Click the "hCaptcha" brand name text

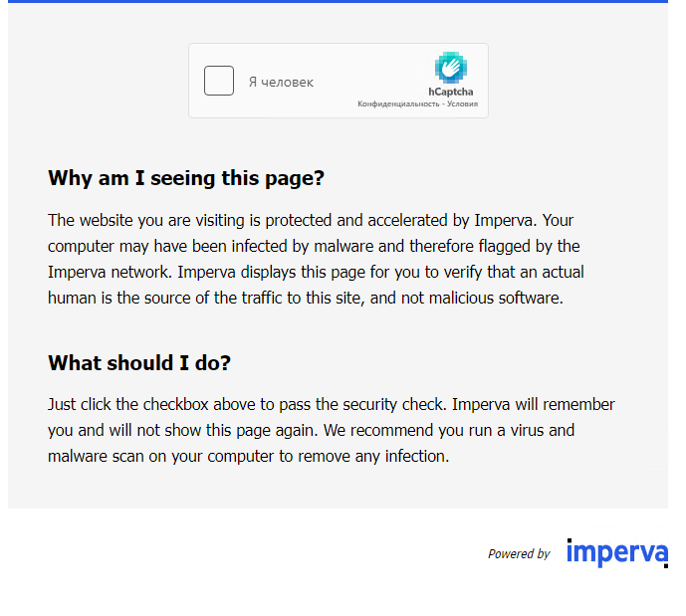pyautogui.click(x=451, y=92)
